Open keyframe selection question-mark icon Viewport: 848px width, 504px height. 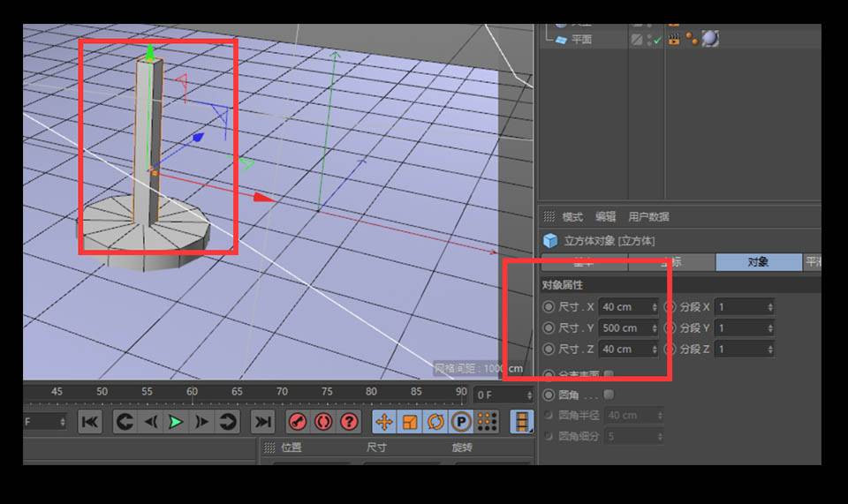point(350,422)
